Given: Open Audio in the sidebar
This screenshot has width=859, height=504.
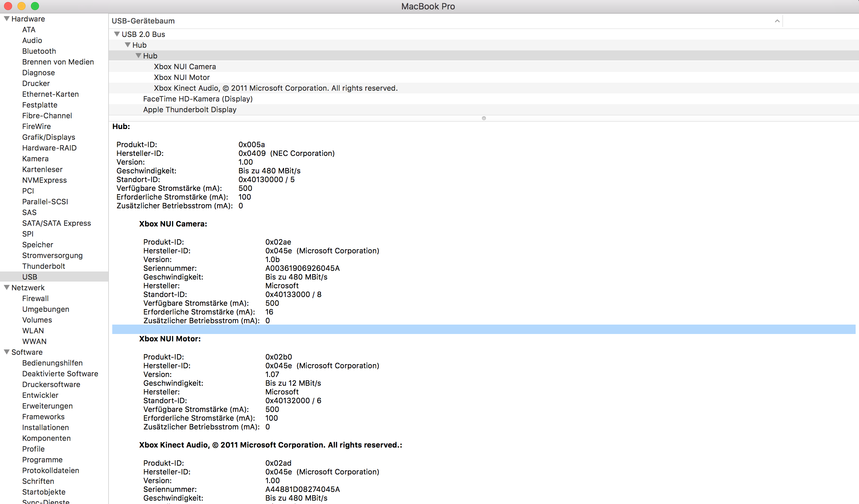Looking at the screenshot, I should pyautogui.click(x=32, y=40).
